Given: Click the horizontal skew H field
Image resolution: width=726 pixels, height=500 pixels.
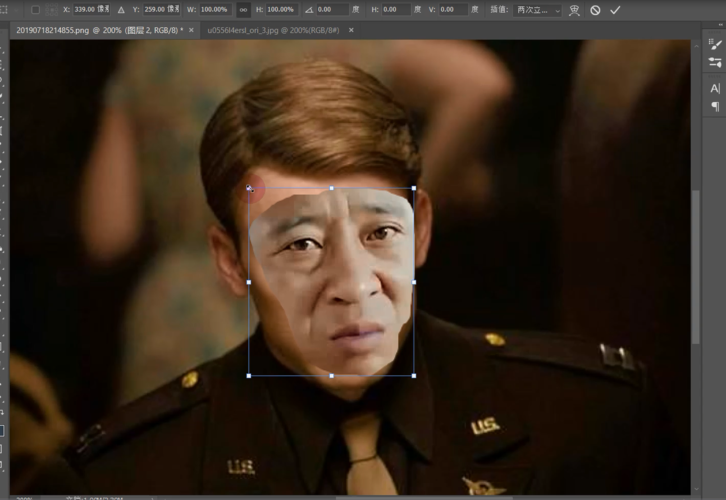Looking at the screenshot, I should [396, 10].
